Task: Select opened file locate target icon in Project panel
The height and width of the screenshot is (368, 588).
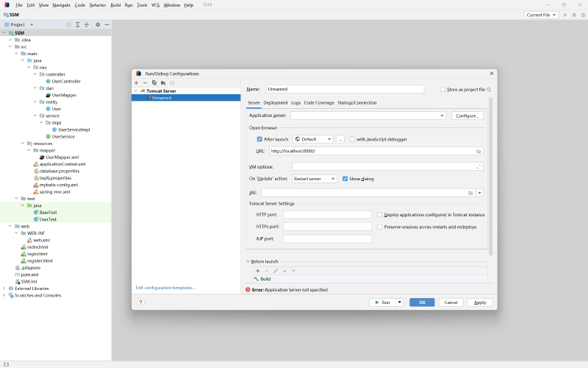Action: 68,24
